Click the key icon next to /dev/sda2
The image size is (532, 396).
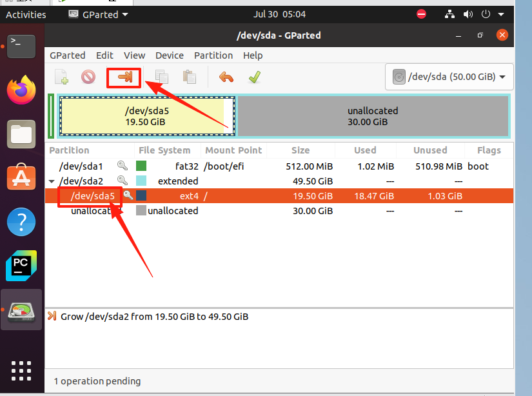point(122,180)
